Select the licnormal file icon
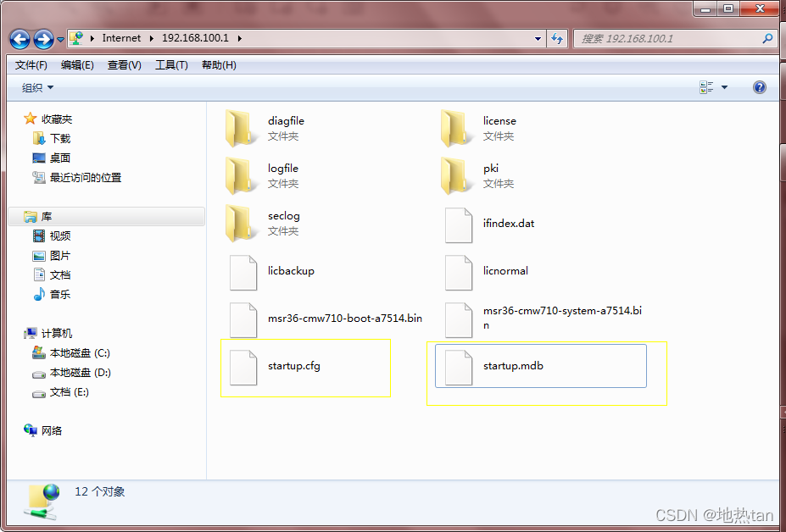Viewport: 786px width, 532px height. point(459,273)
